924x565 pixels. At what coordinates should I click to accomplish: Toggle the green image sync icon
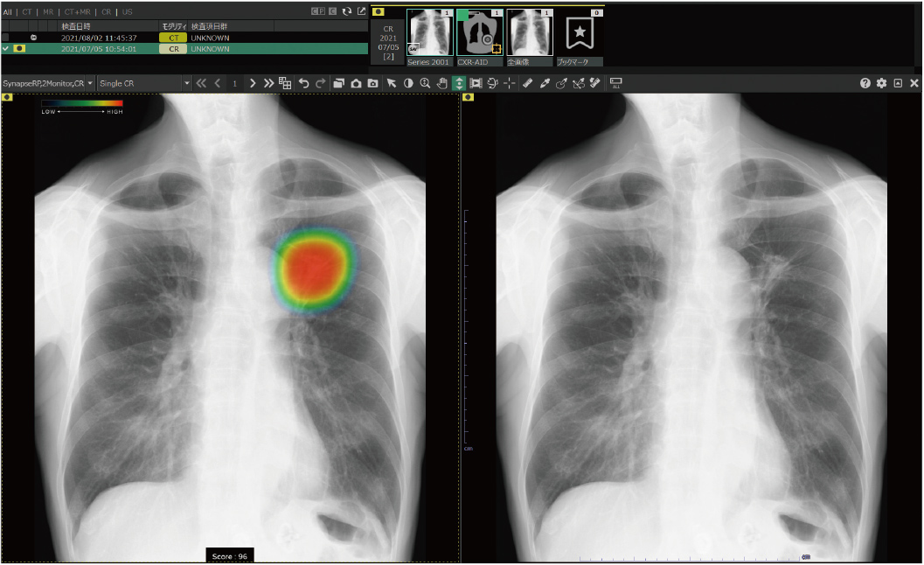[x=459, y=82]
